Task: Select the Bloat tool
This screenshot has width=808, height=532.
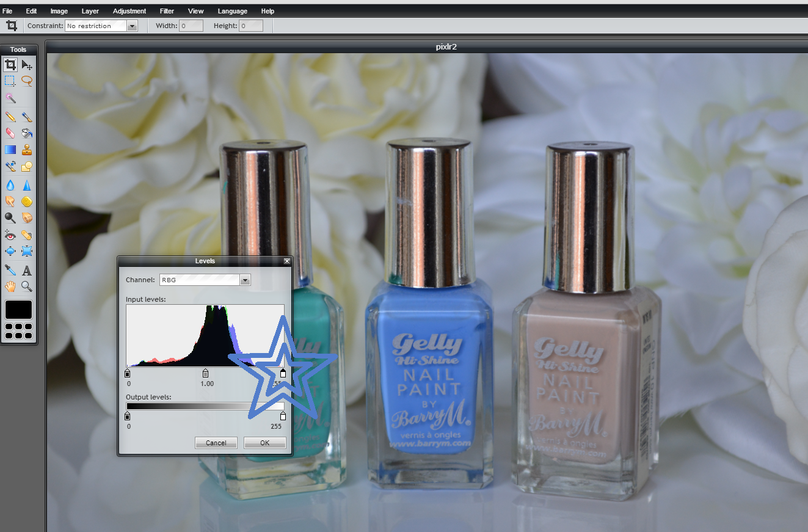Action: tap(10, 251)
